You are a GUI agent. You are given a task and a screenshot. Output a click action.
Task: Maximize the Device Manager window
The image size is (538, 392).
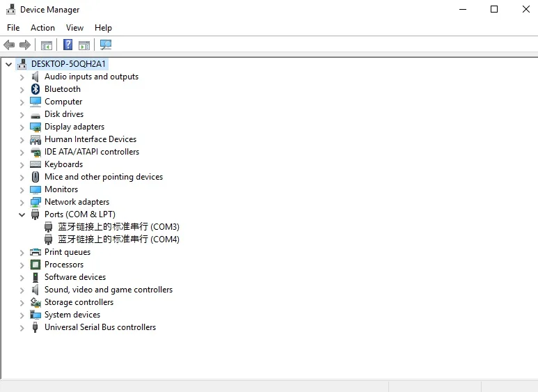[494, 9]
